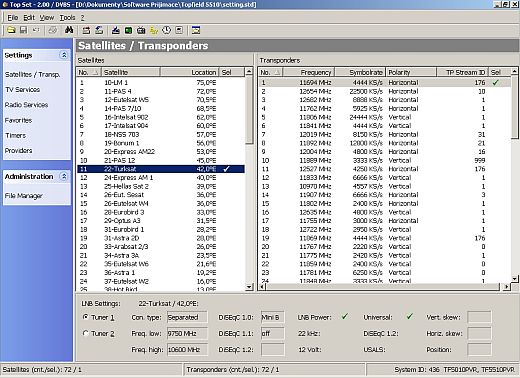This screenshot has height=378, width=520.
Task: Click the satellite dish toolbar icon
Action: [116, 30]
